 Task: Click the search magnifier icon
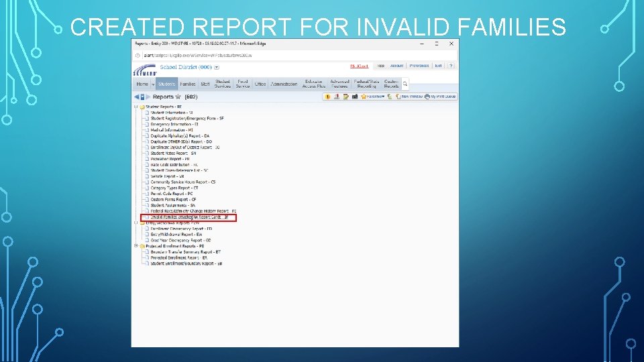tap(405, 84)
